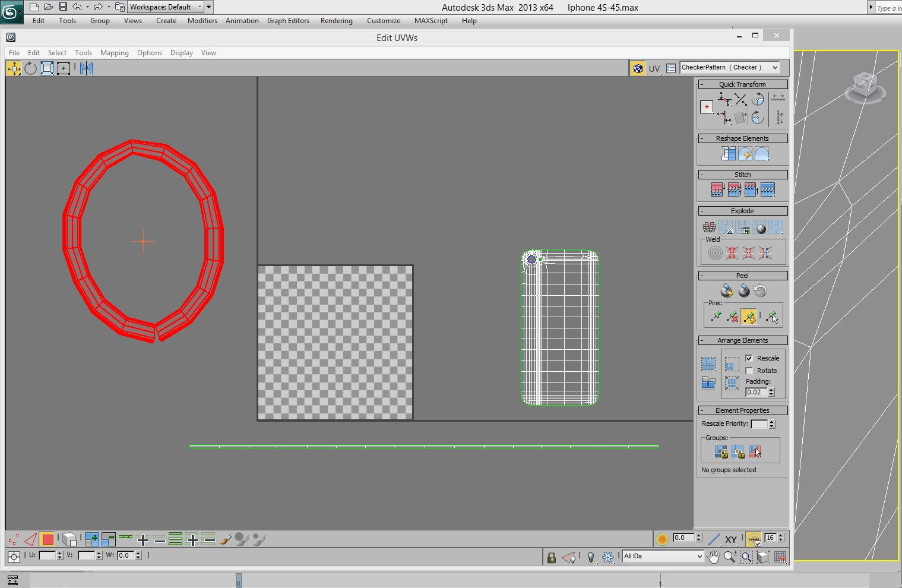Click the Zoom Region icon
This screenshot has width=902, height=588.
click(746, 557)
